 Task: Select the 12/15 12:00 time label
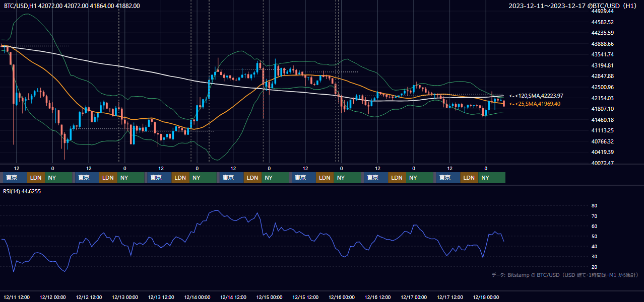click(305, 297)
